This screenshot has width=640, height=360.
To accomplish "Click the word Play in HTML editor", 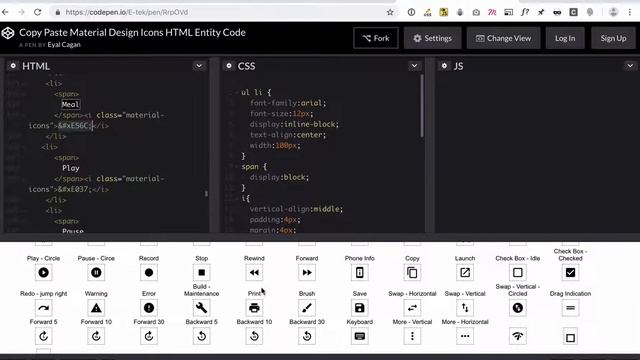I will 71,168.
